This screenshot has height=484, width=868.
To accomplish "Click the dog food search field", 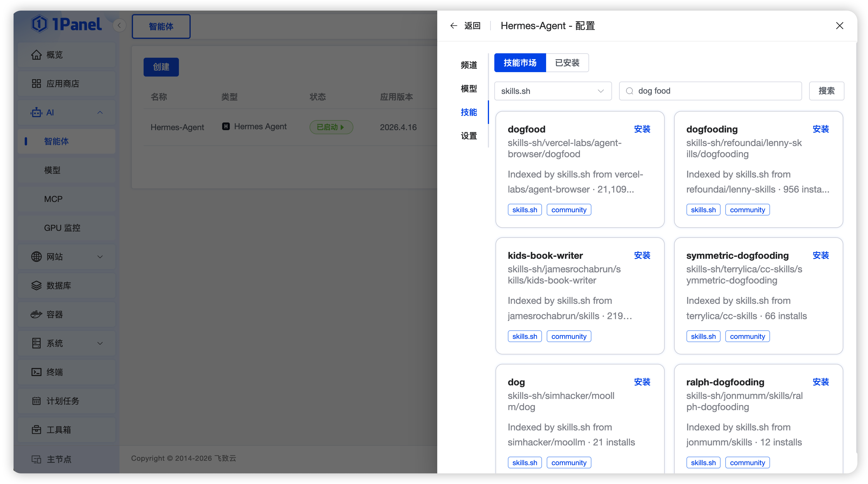I will click(710, 91).
